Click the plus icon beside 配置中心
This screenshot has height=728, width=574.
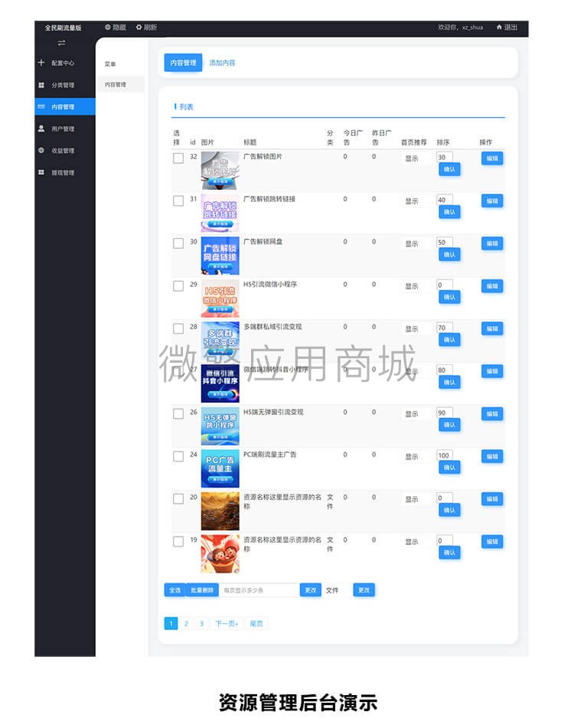click(x=41, y=62)
